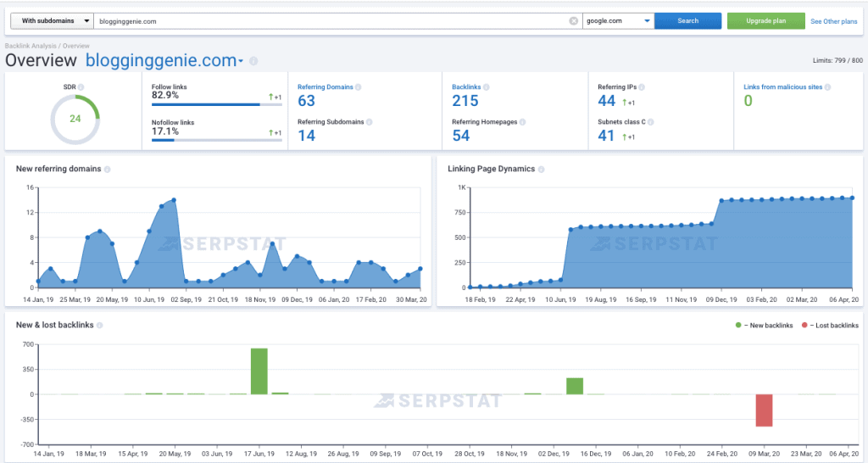
Task: Click the SDR score circle showing 24
Action: [75, 119]
